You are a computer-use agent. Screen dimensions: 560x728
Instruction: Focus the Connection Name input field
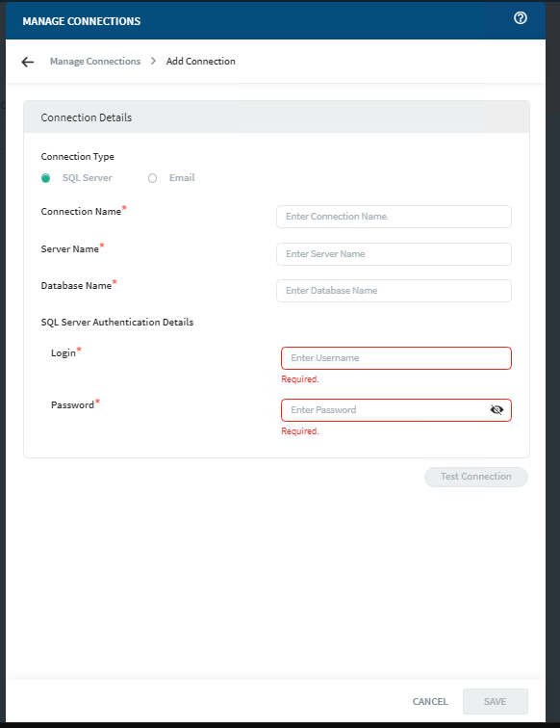click(394, 217)
